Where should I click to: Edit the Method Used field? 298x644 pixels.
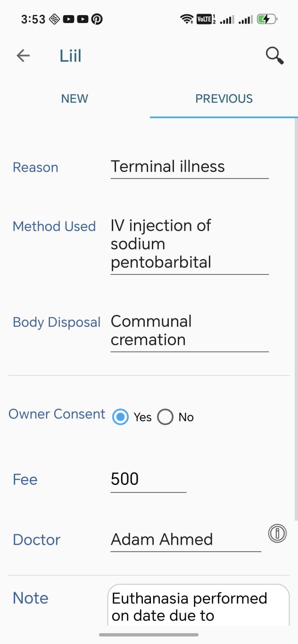point(190,245)
